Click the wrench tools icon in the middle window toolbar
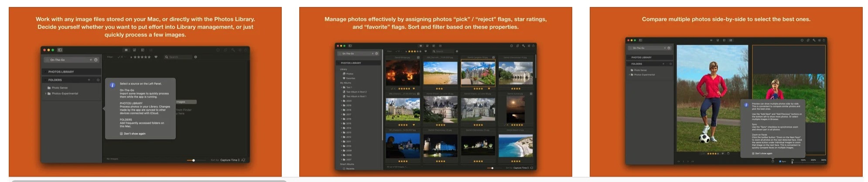This screenshot has width=868, height=182. [x=523, y=46]
